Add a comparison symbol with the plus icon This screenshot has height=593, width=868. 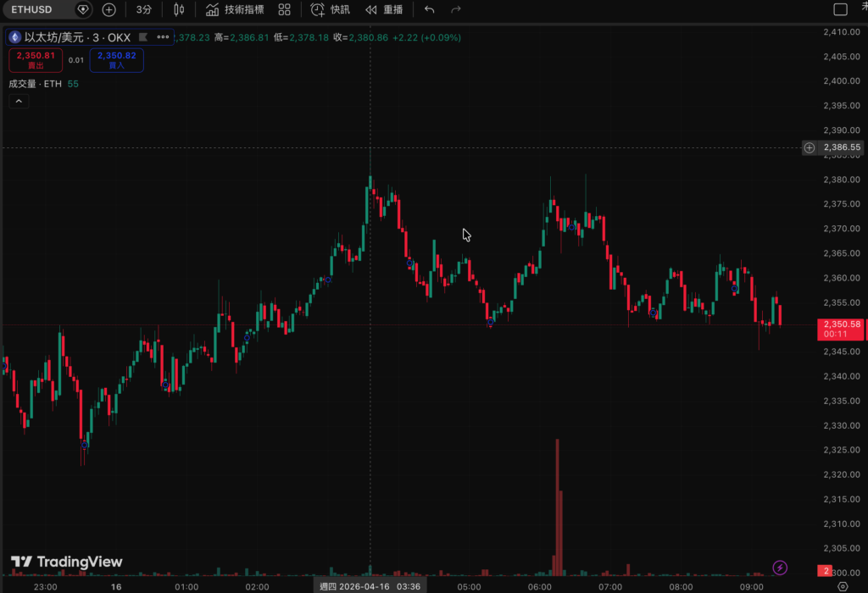click(109, 9)
